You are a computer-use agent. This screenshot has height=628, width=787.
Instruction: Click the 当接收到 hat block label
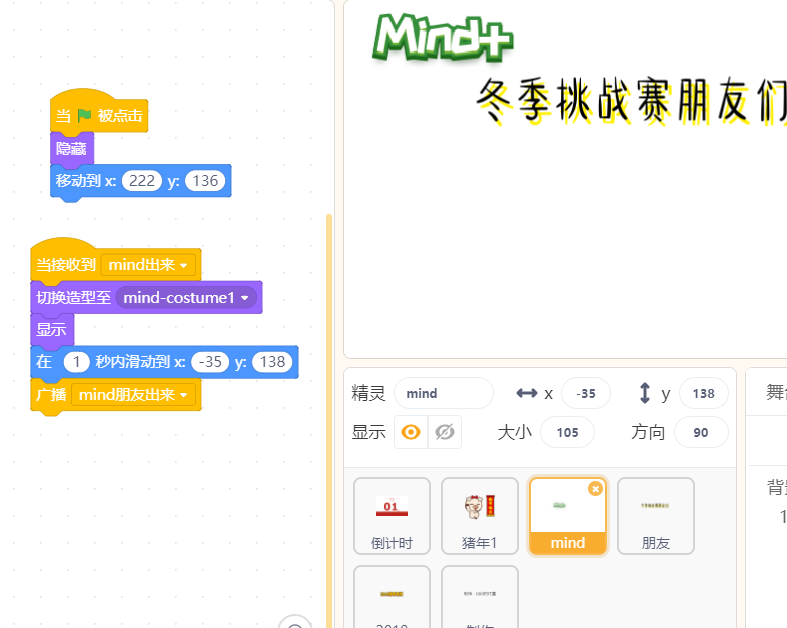click(66, 265)
